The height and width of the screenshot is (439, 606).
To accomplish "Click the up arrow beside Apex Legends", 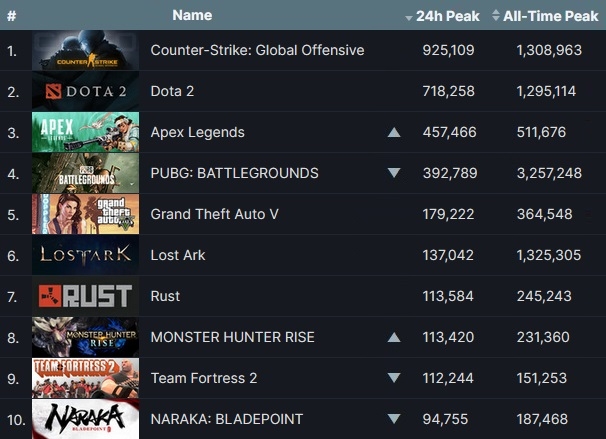I will 393,132.
